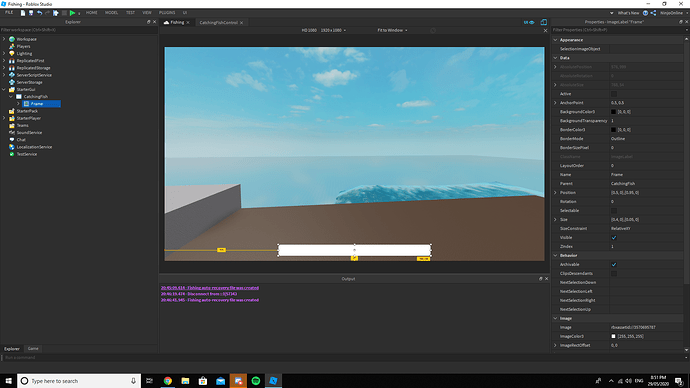
Task: Click the Image asset id value
Action: click(x=633, y=327)
